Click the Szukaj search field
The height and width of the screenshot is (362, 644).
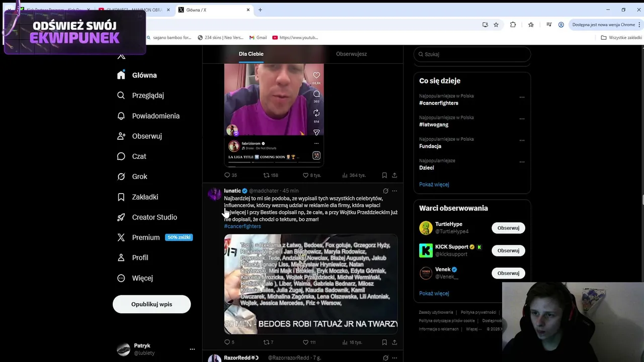(x=472, y=54)
